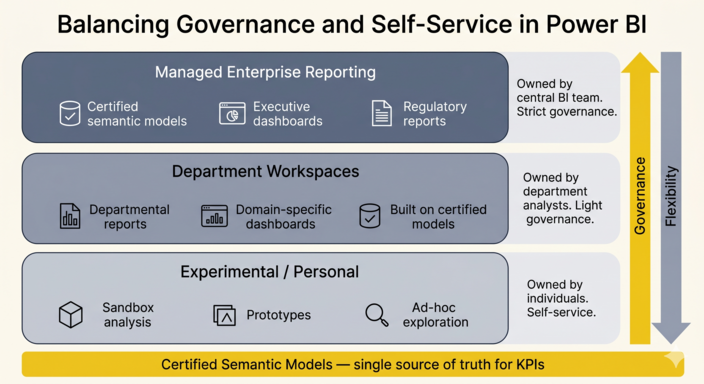Click the prototypes stacked frames icon

tap(224, 315)
